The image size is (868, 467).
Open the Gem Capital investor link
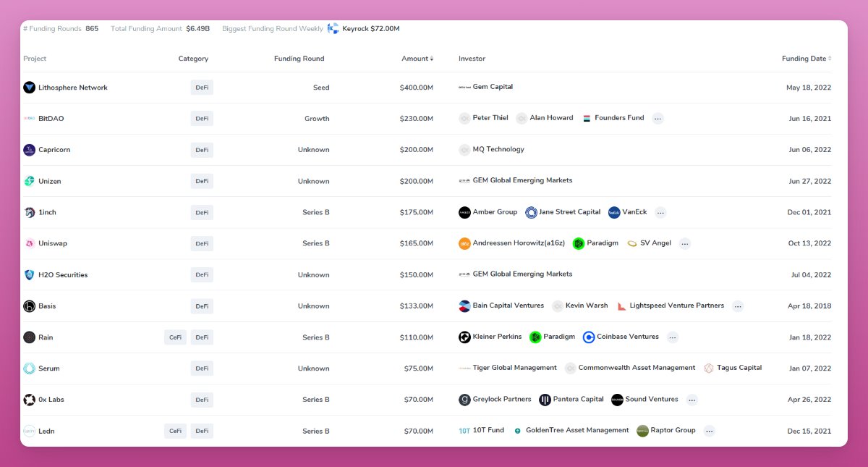493,87
